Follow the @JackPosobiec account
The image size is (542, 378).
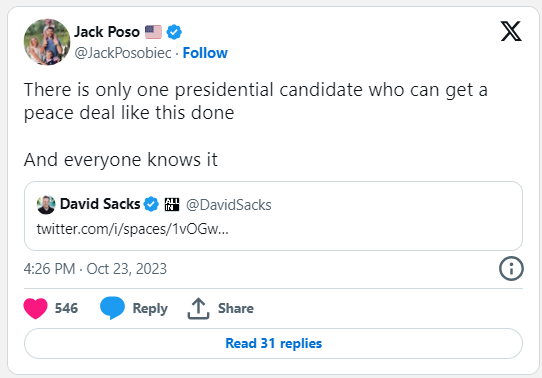205,53
